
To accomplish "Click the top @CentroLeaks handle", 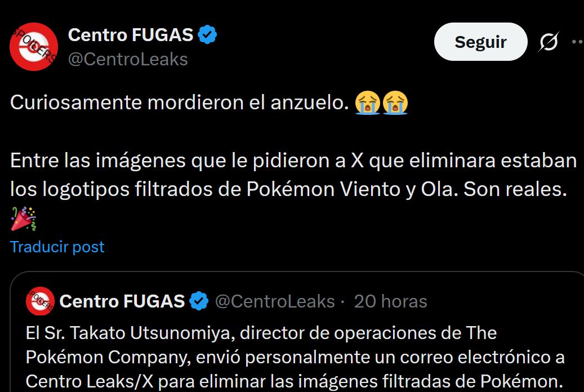I will coord(128,59).
